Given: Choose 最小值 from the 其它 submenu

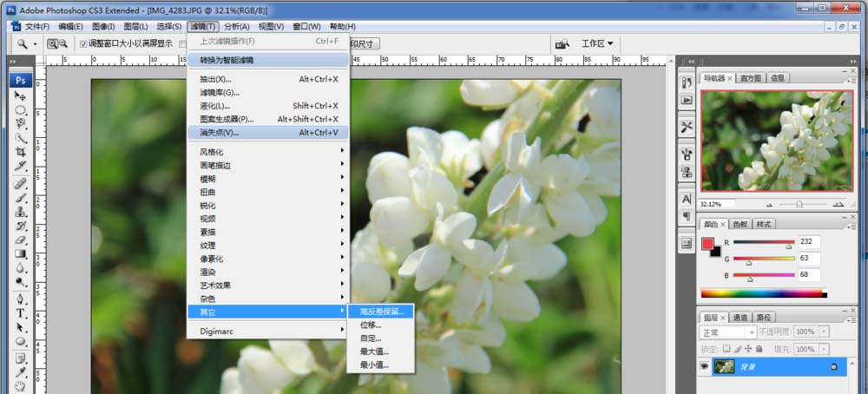Looking at the screenshot, I should click(380, 364).
